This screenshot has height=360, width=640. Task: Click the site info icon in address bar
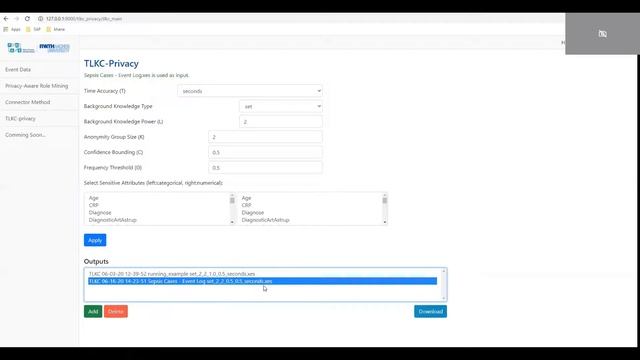click(40, 19)
